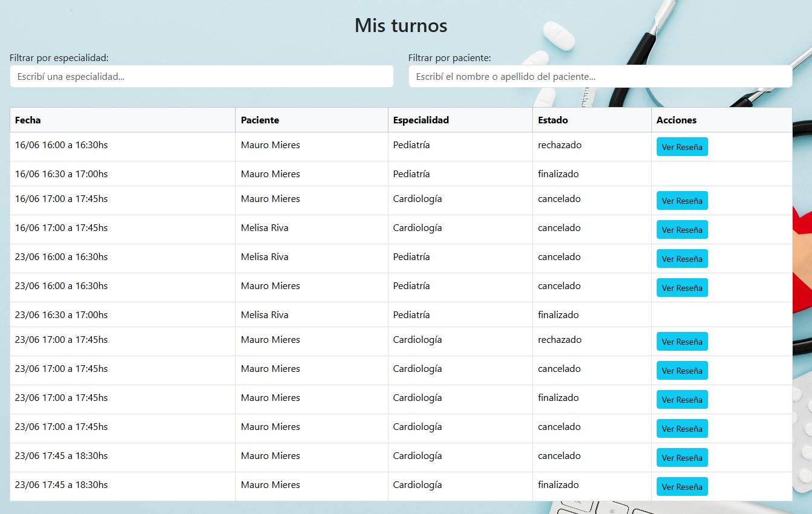Click 'rechazado' status in 23/06 17:00 row
The image size is (812, 514).
560,340
